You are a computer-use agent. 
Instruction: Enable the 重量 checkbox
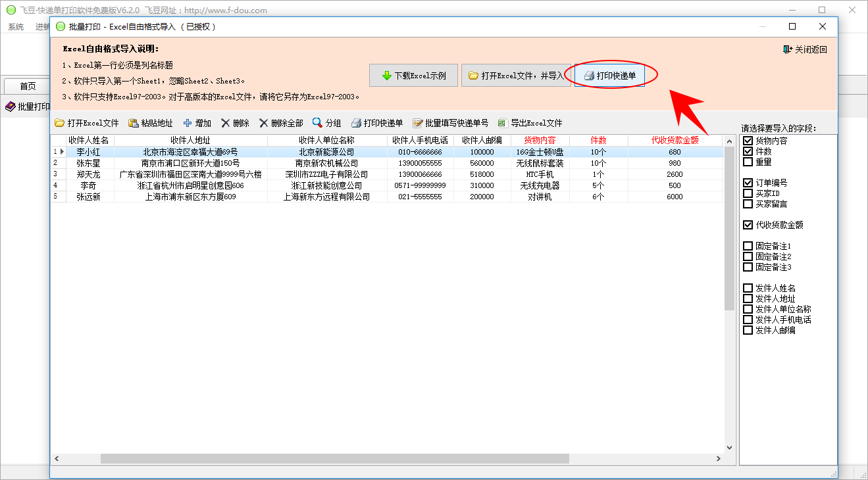[x=748, y=162]
